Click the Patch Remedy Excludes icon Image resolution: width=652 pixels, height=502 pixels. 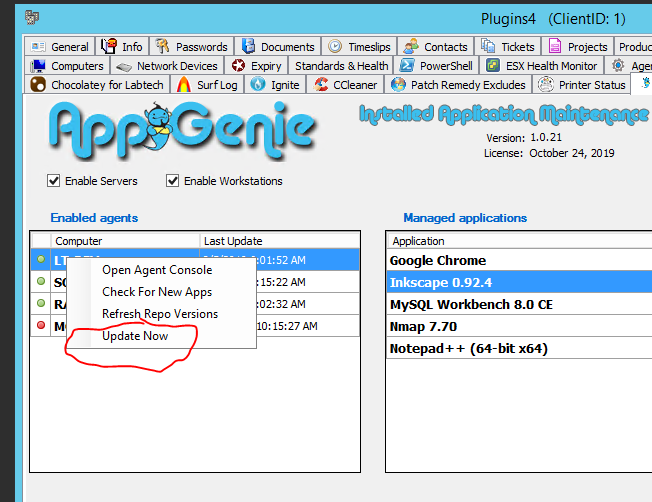[x=398, y=84]
